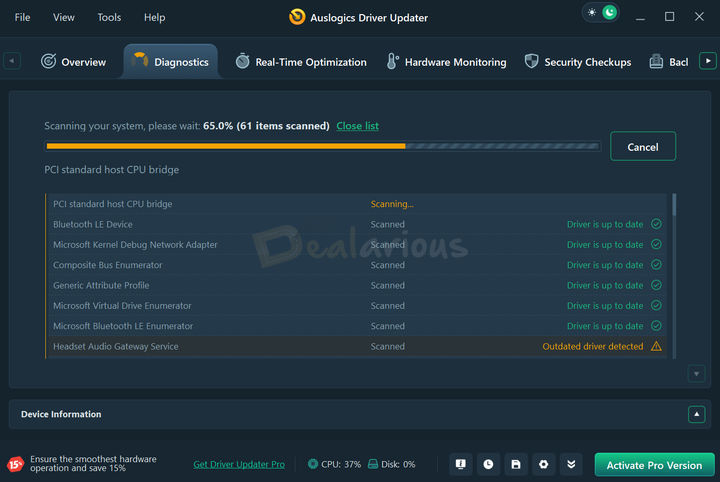Open the View menu
720x482 pixels.
pyautogui.click(x=63, y=17)
